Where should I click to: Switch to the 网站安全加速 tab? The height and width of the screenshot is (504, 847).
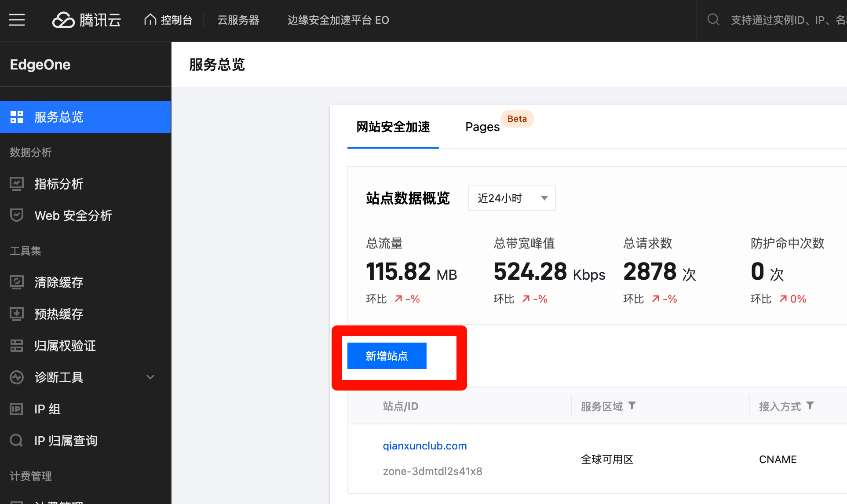(393, 127)
